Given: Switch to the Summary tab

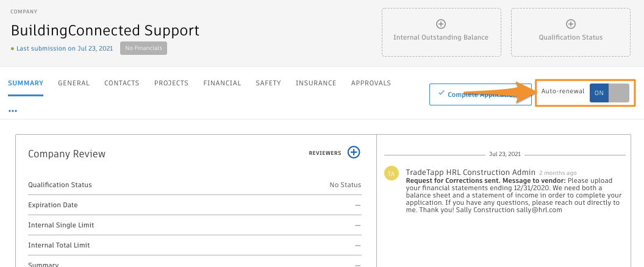Looking at the screenshot, I should (26, 84).
